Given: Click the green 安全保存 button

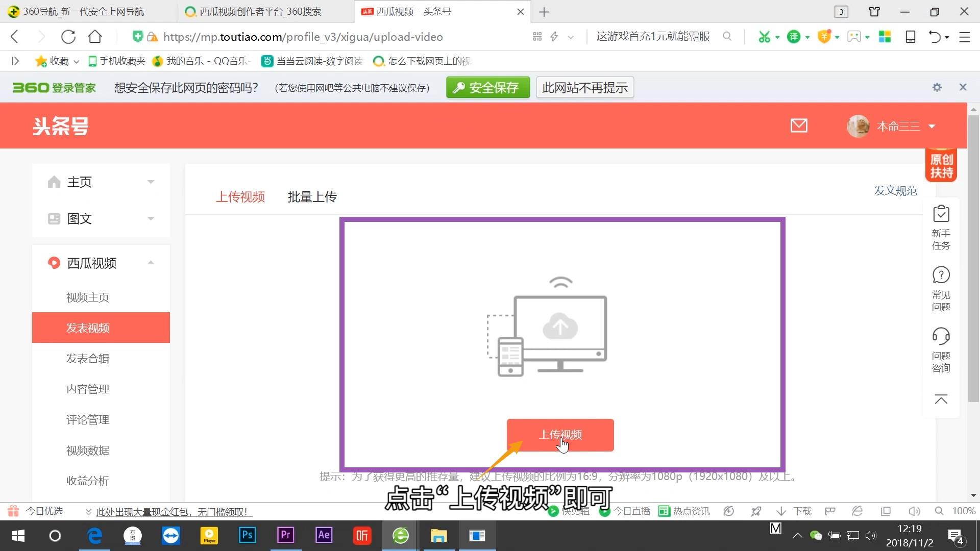Looking at the screenshot, I should click(487, 88).
